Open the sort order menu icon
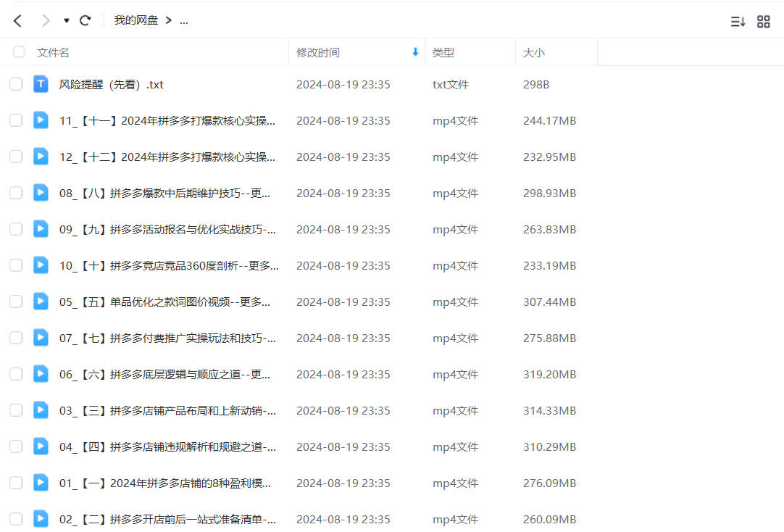Viewport: 784px width, 532px height. coord(738,22)
